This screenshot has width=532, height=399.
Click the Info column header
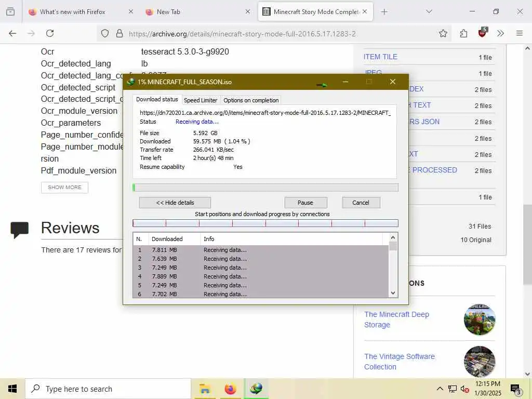(292, 239)
